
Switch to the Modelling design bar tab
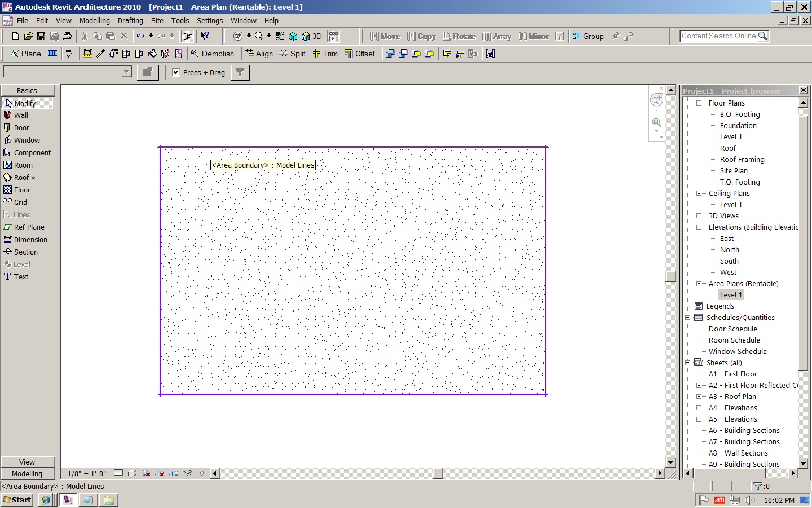pos(27,474)
